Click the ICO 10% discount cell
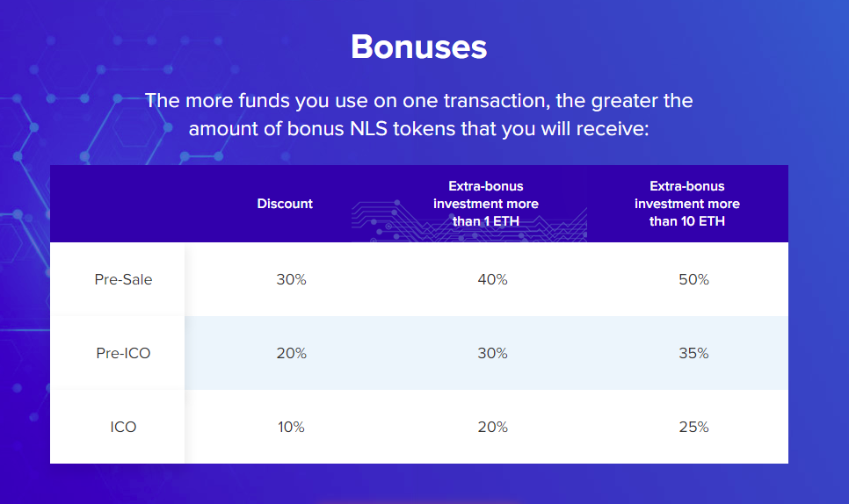 (291, 428)
